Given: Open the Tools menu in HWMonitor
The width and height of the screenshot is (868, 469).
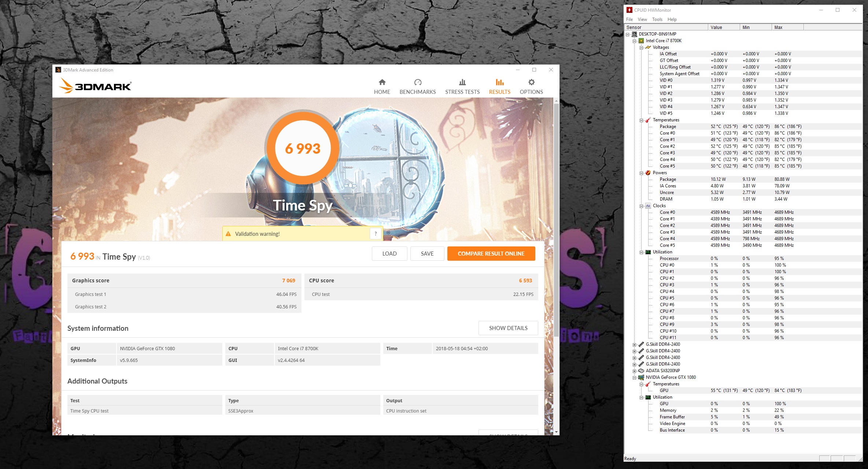Looking at the screenshot, I should click(x=657, y=19).
